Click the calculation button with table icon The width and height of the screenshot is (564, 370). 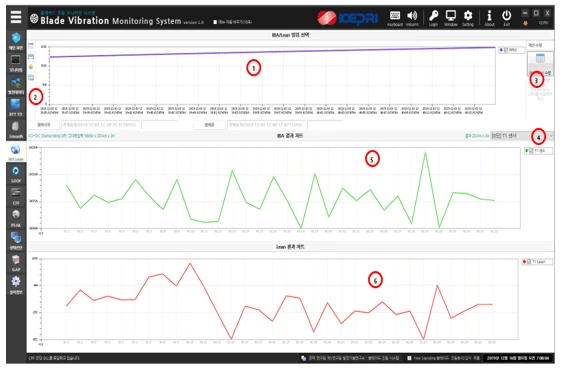click(x=540, y=63)
